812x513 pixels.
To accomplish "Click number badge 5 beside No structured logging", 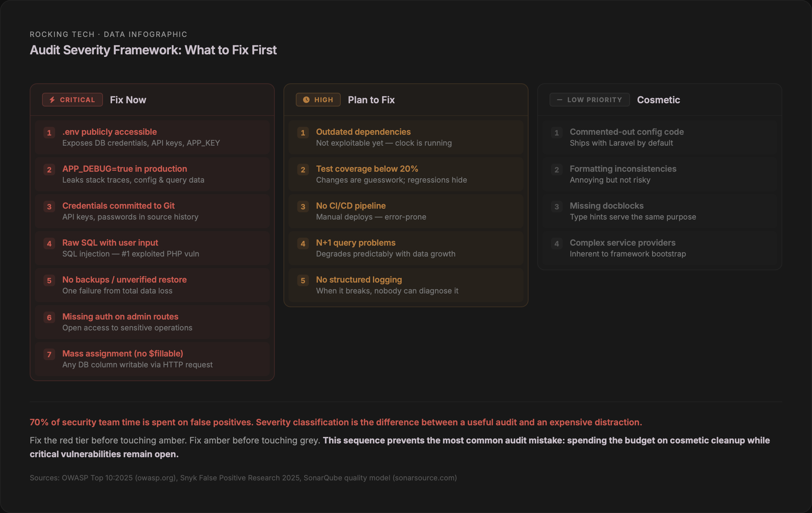I will click(x=303, y=280).
